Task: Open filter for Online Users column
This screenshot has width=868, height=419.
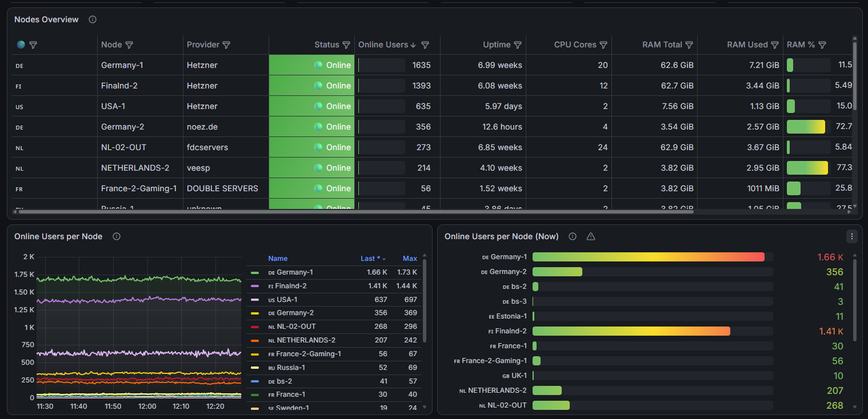Action: 425,45
